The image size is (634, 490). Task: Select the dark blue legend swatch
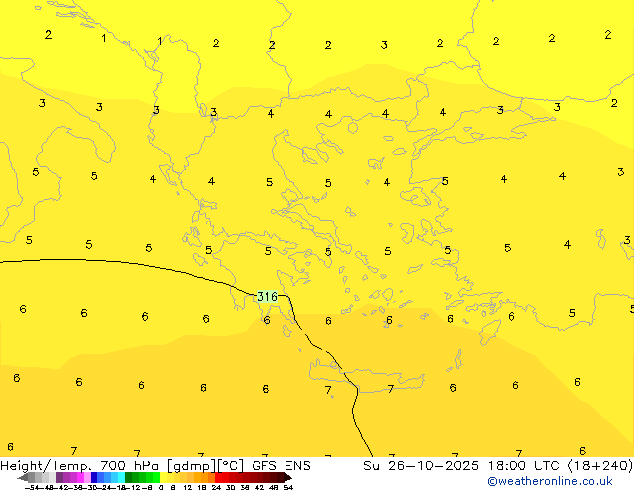pyautogui.click(x=94, y=477)
